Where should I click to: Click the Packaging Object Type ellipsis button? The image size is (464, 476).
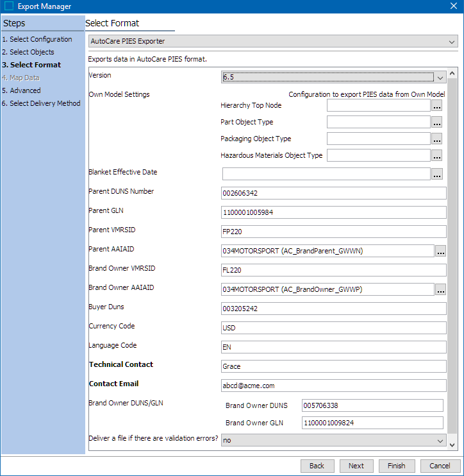[x=437, y=139]
